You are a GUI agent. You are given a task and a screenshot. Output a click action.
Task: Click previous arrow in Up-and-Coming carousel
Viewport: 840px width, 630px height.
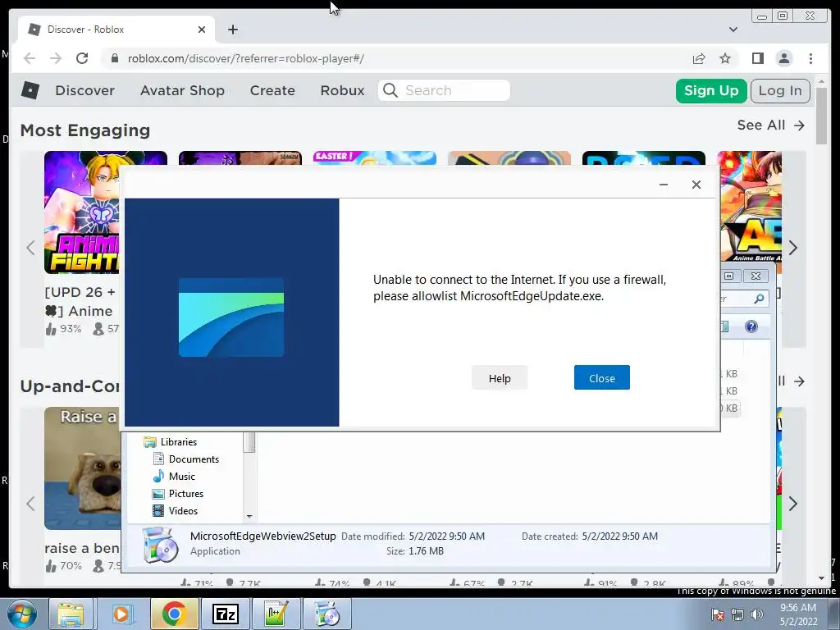coord(30,504)
